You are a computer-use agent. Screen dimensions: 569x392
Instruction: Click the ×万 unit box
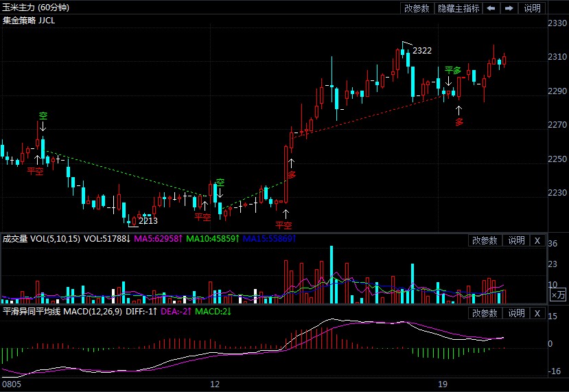tap(559, 295)
